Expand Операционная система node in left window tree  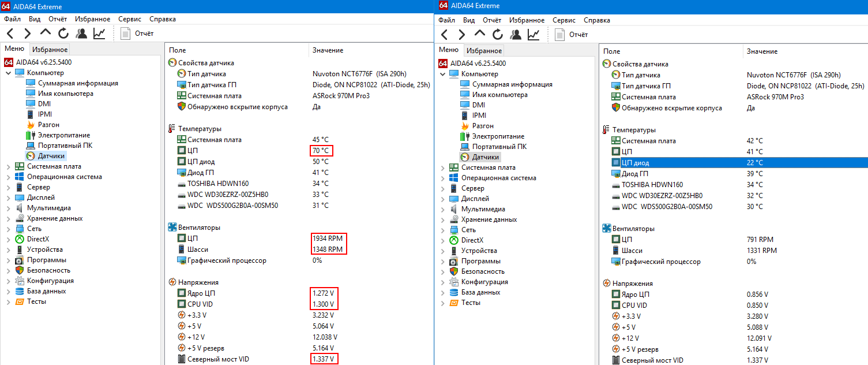pos(8,177)
